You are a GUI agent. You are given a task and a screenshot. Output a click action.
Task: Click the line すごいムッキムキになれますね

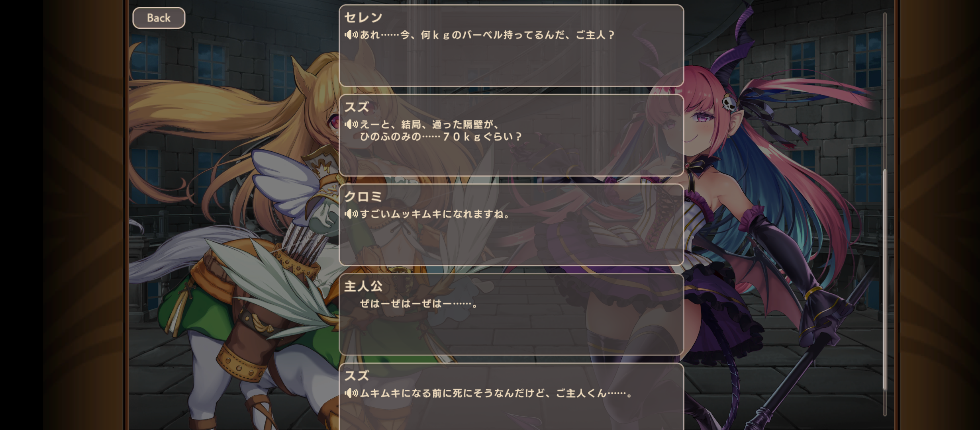tap(435, 214)
